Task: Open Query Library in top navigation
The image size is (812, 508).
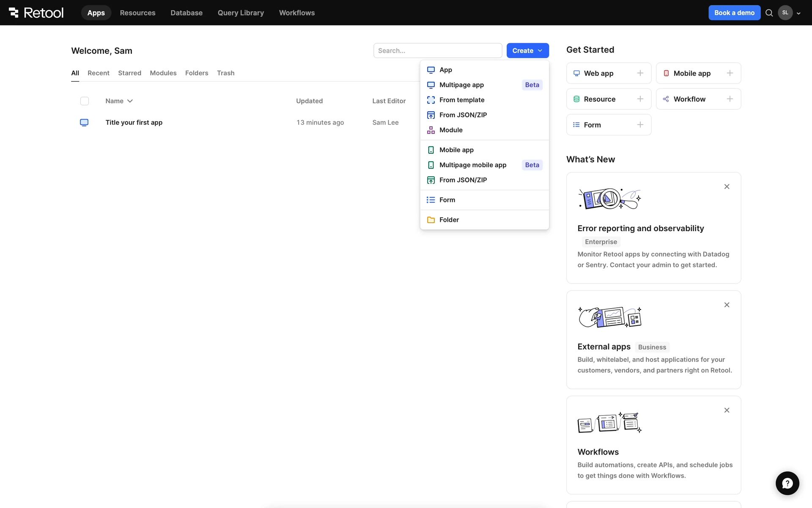Action: coord(241,13)
